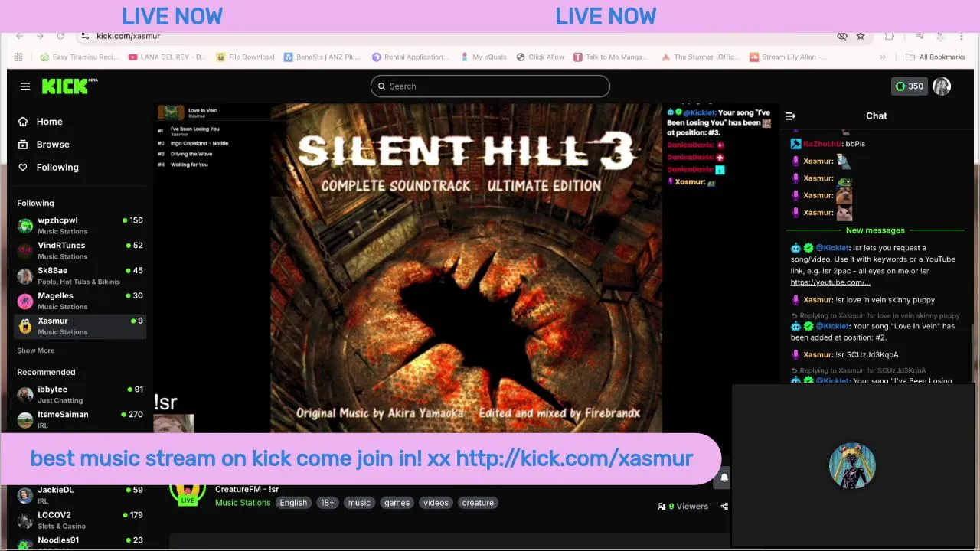The height and width of the screenshot is (551, 980).
Task: Reload the page with browser refresh
Action: [60, 36]
